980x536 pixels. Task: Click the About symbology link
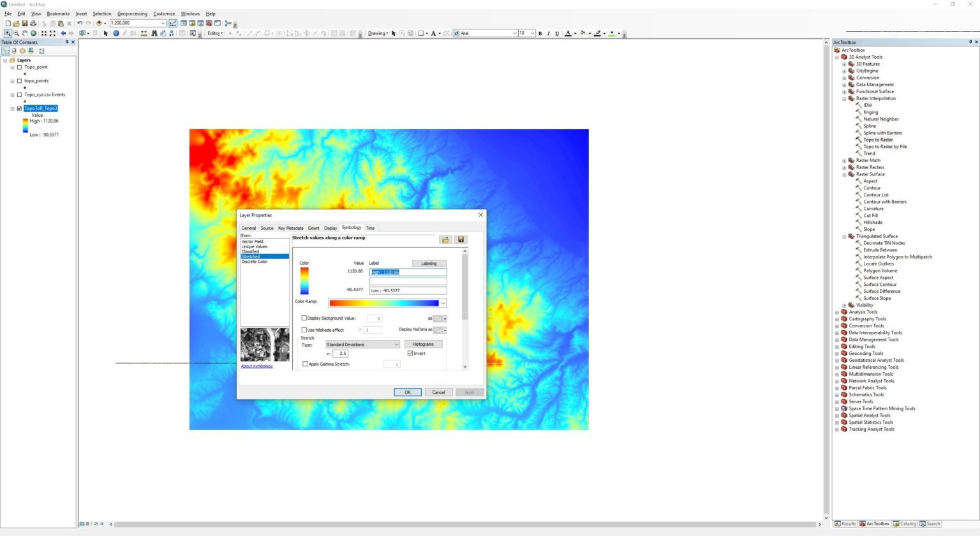coord(256,366)
